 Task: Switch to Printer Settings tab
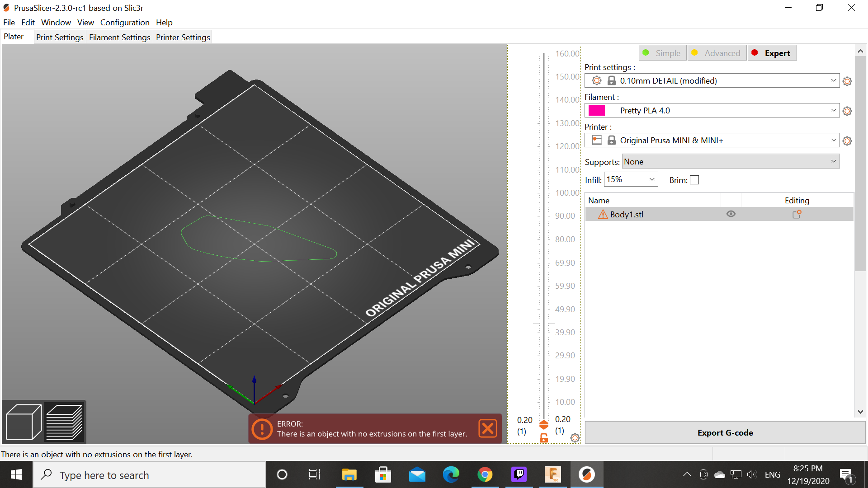coord(183,37)
